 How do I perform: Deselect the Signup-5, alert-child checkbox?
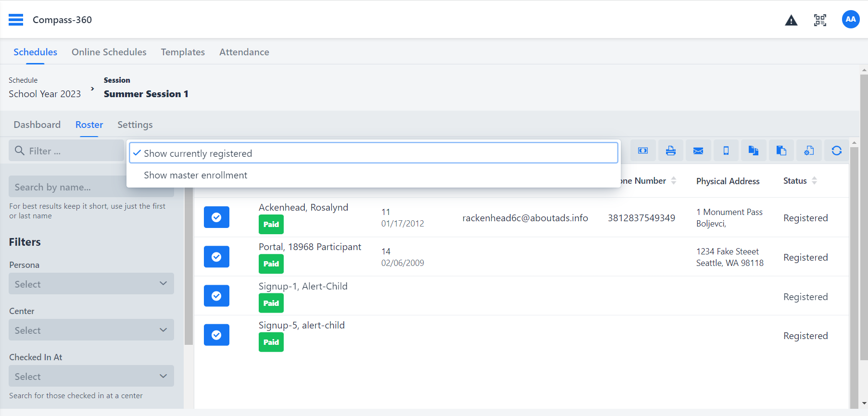tap(216, 335)
